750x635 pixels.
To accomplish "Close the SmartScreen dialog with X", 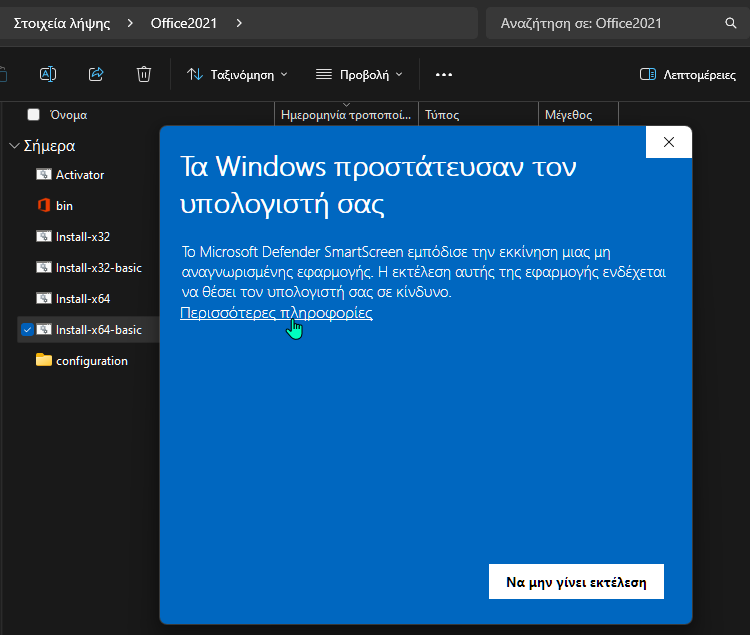I will 669,142.
